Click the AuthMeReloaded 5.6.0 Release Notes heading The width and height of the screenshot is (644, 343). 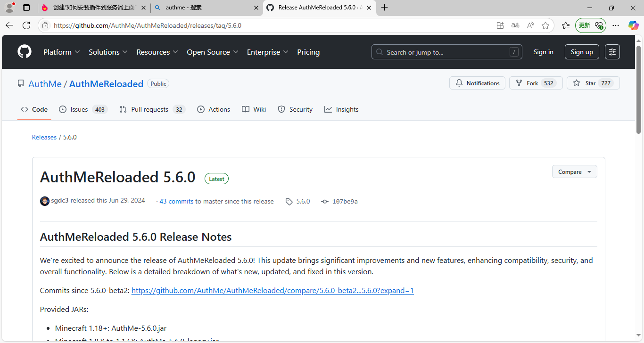point(136,237)
